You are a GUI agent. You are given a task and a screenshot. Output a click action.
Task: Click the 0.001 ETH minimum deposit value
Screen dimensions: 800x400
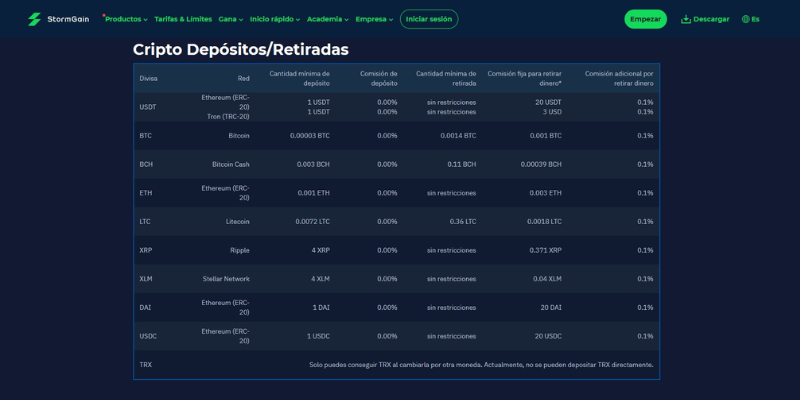(x=314, y=193)
